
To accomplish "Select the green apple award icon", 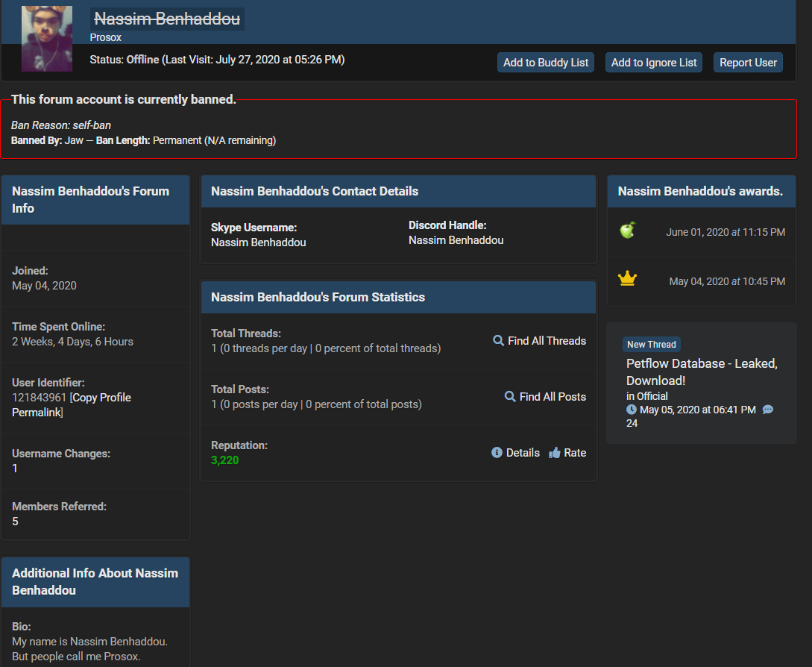I will click(x=627, y=231).
